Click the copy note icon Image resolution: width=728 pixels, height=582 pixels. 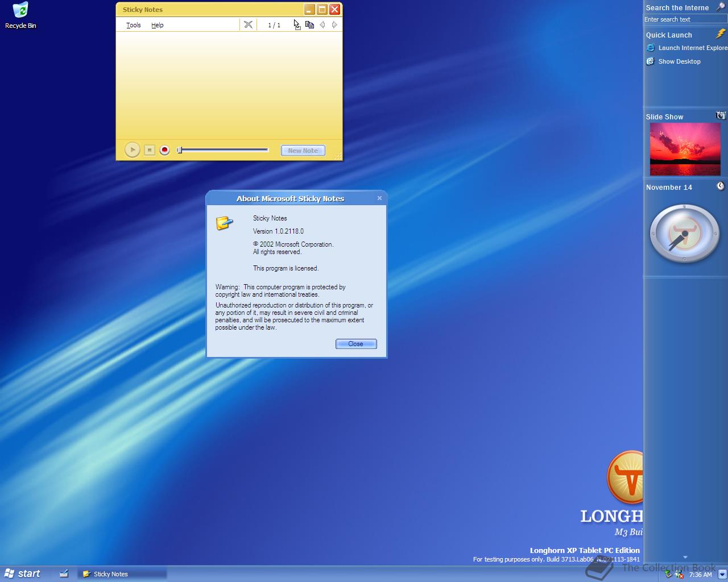(x=309, y=24)
